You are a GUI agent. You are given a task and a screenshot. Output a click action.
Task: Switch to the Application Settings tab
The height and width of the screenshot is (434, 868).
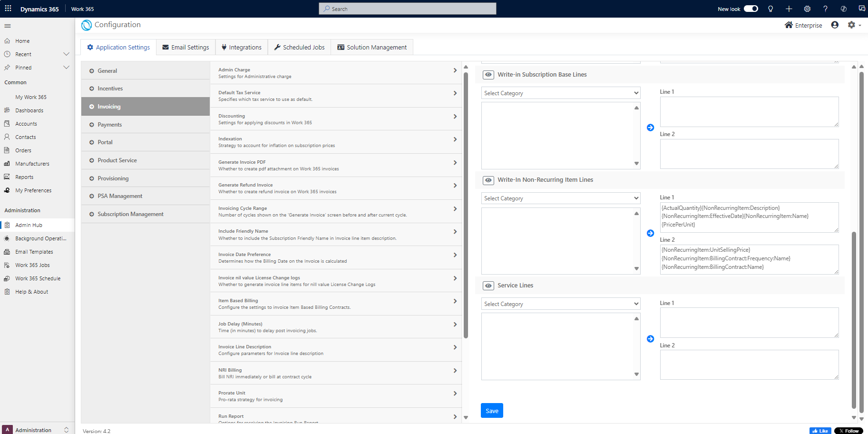[x=118, y=47]
